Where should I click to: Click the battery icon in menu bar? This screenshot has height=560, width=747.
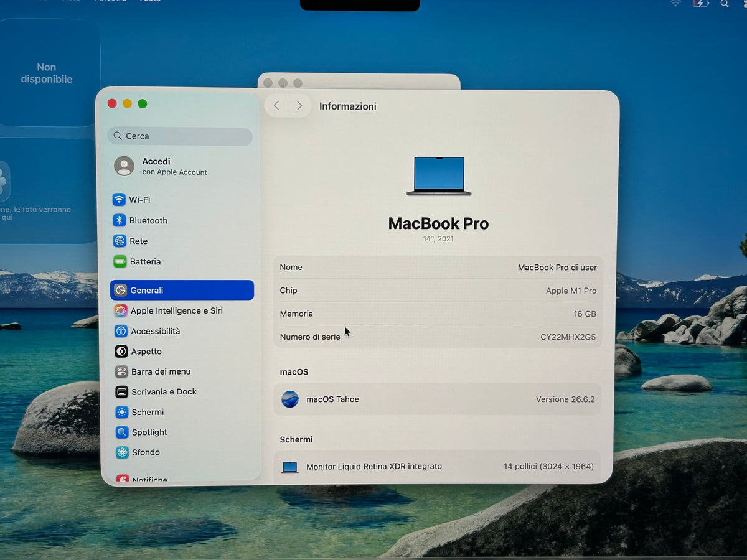700,4
